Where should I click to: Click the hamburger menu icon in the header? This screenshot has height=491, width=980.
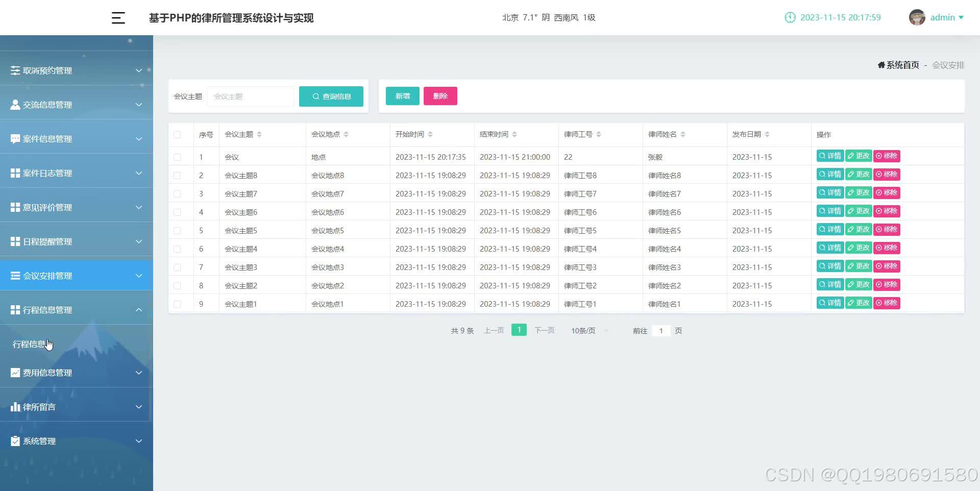(x=118, y=17)
